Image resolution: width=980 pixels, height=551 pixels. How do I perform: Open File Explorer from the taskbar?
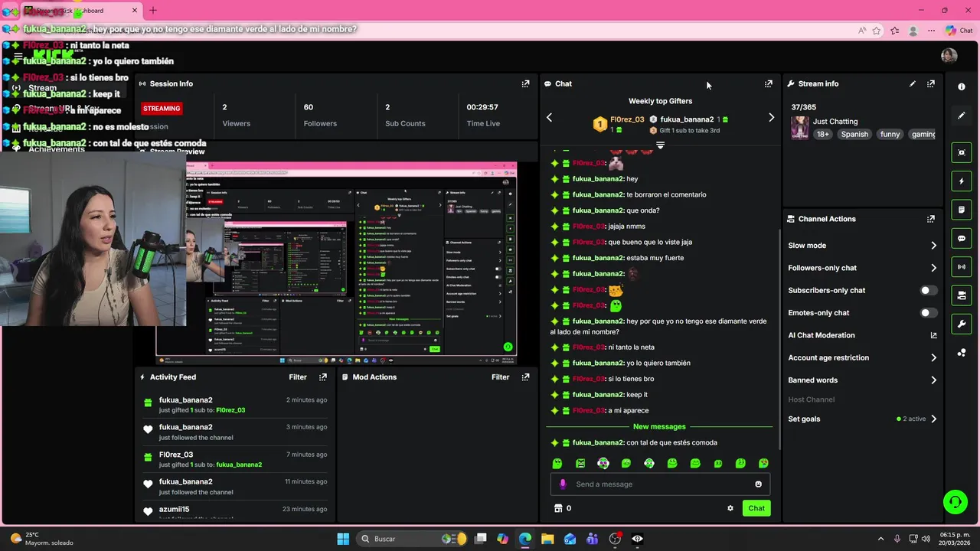point(547,539)
